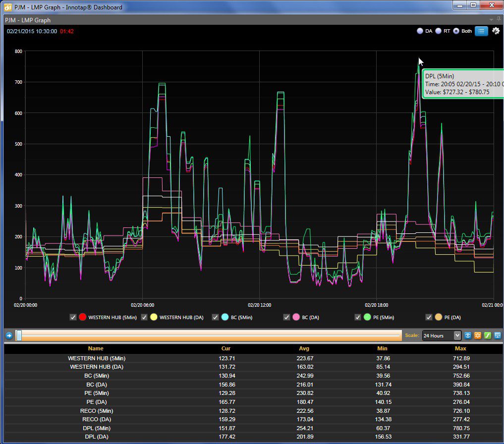Click the BC (DA) legend label
Screen dimensions: 504x444
click(x=311, y=318)
